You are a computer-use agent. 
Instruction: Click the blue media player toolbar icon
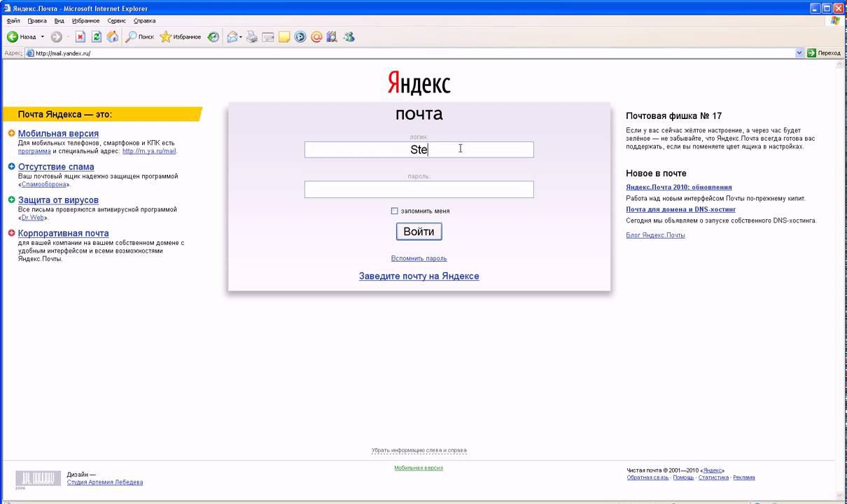point(300,37)
